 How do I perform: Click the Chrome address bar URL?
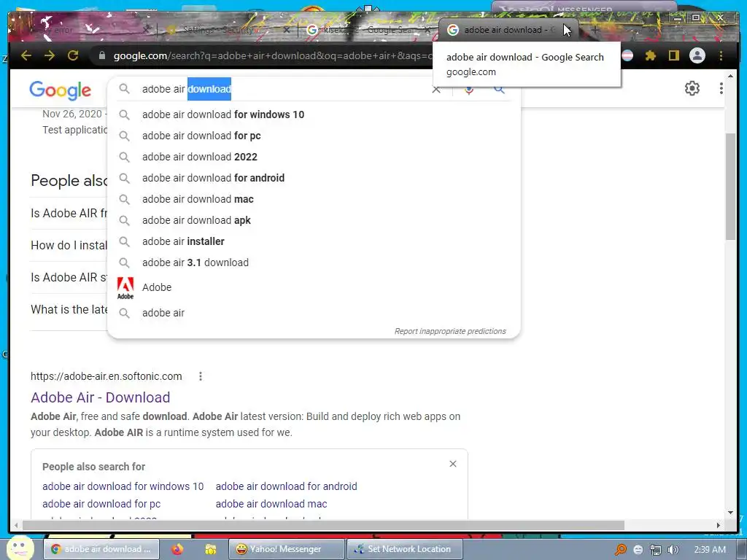click(271, 55)
